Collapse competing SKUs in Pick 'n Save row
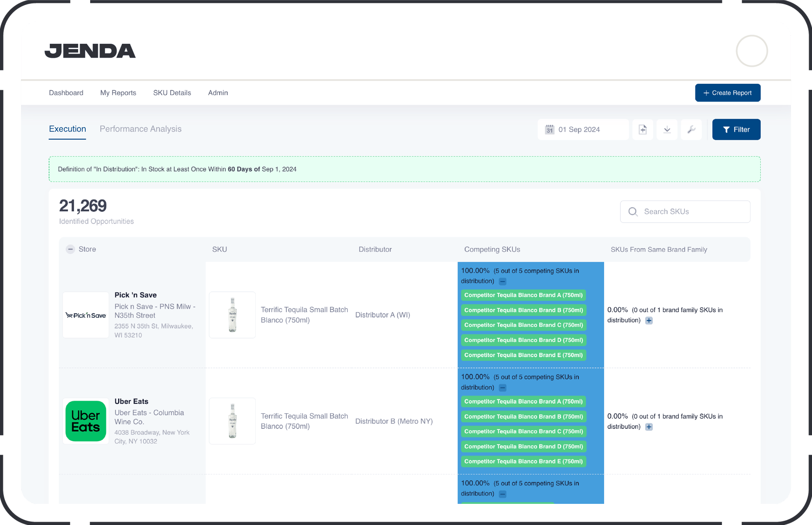812x525 pixels. 503,281
